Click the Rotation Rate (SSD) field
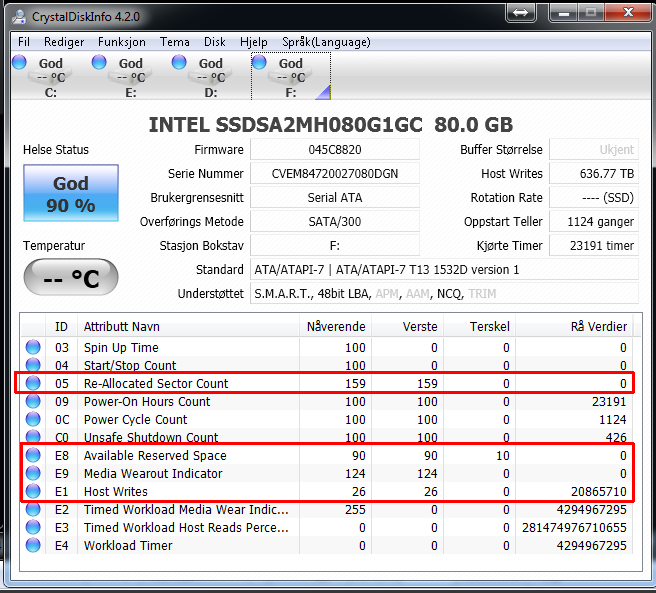Viewport: 656px width, 593px height. coord(594,197)
